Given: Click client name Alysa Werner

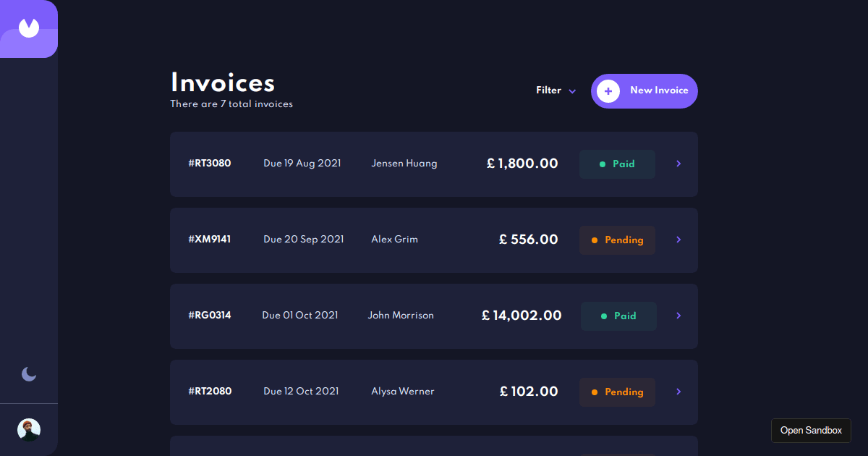Looking at the screenshot, I should 402,392.
